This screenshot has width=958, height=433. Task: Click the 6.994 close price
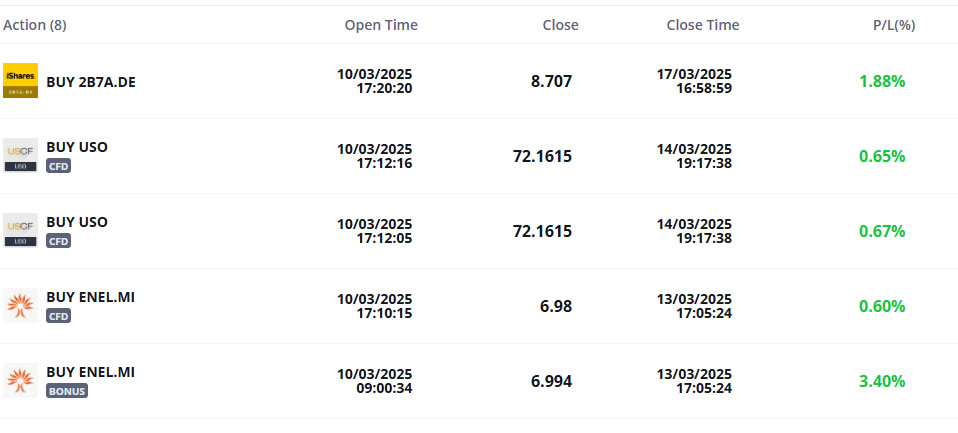pyautogui.click(x=551, y=381)
